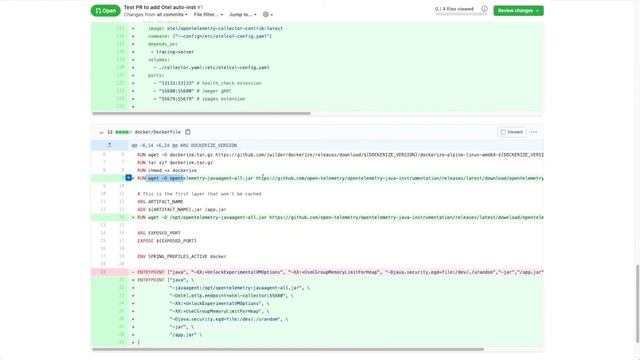Open the 'Changes from all commits' dropdown
Viewport: 640px width, 360px height.
[156, 15]
